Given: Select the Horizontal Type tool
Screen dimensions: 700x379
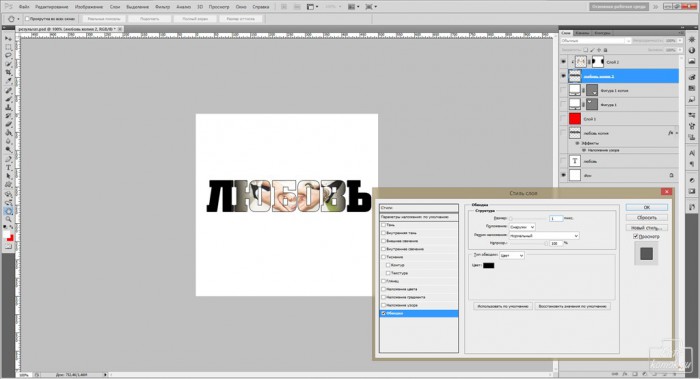Looking at the screenshot, I should (x=8, y=168).
